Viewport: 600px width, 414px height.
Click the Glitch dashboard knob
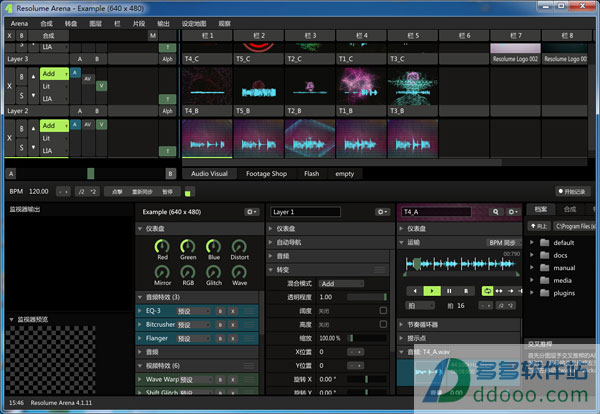pyautogui.click(x=214, y=272)
